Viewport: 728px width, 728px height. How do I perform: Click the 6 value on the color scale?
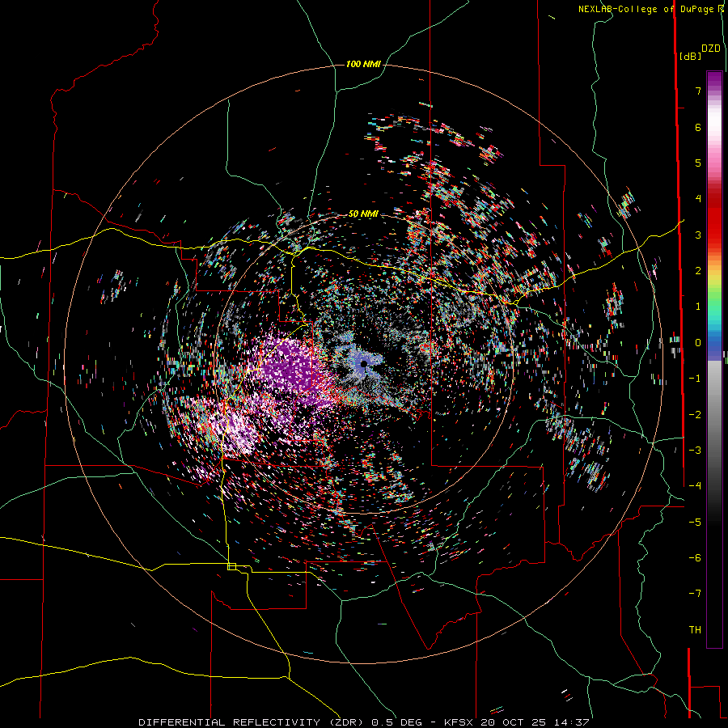pos(698,127)
